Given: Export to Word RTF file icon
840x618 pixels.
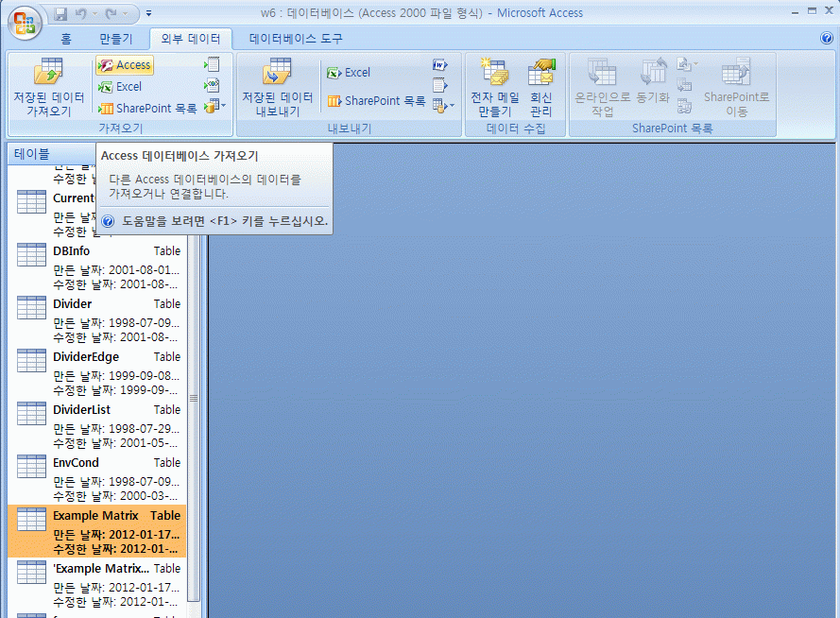Looking at the screenshot, I should click(439, 65).
